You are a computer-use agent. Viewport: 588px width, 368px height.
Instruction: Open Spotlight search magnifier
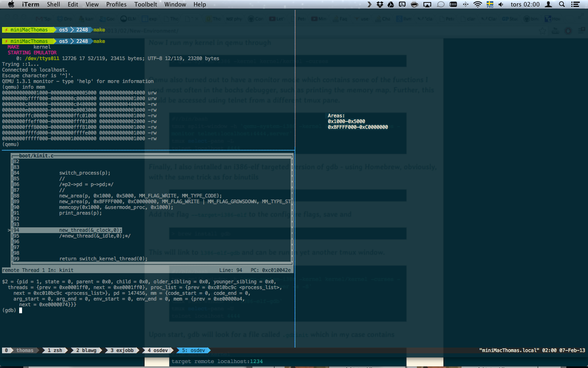point(562,4)
